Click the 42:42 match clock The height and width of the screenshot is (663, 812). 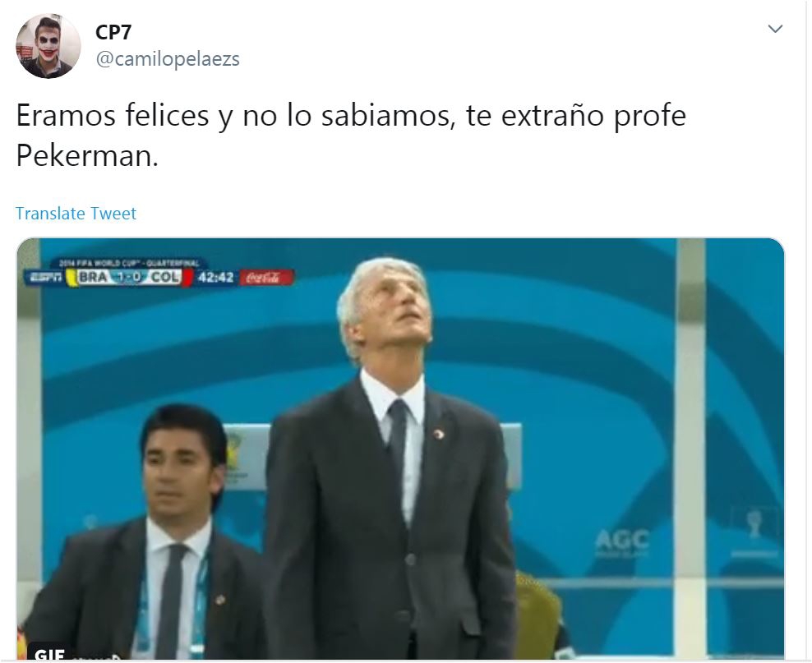click(x=215, y=278)
